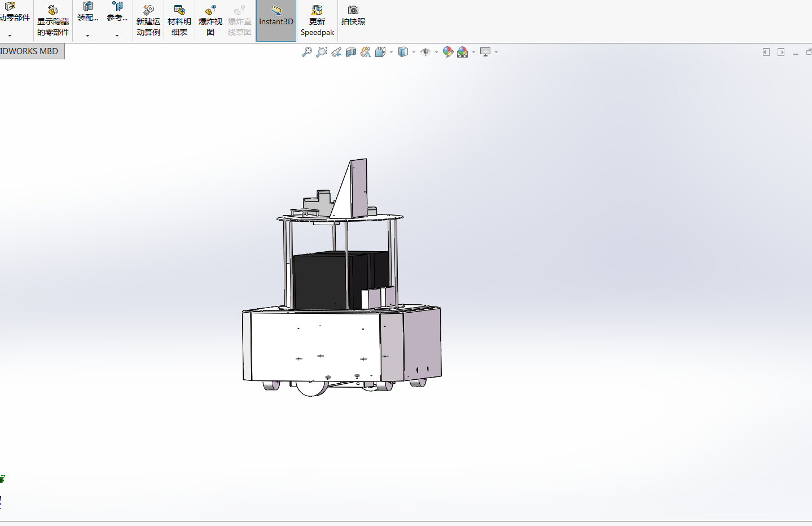Open Dynamic Annotation Views icon

point(366,52)
